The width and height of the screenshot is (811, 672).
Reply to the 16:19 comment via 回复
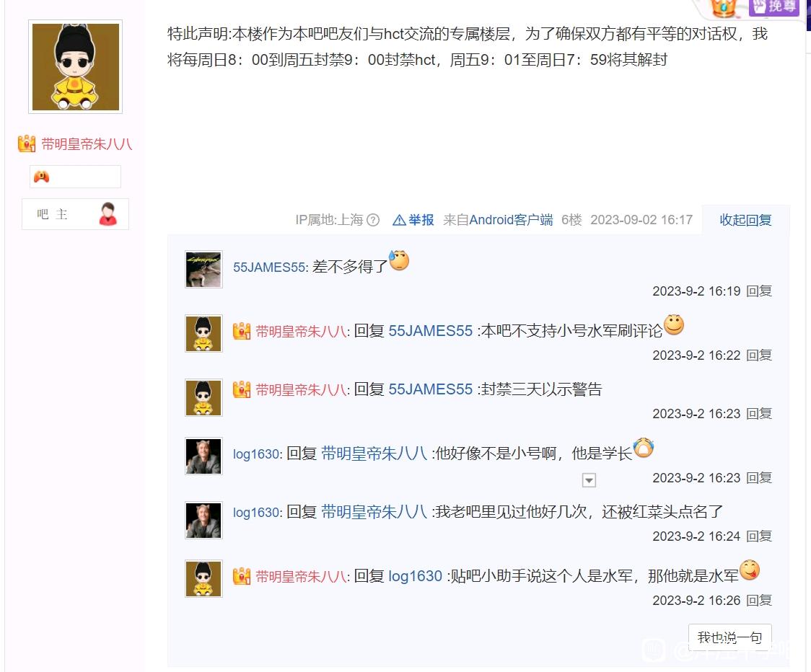point(759,291)
